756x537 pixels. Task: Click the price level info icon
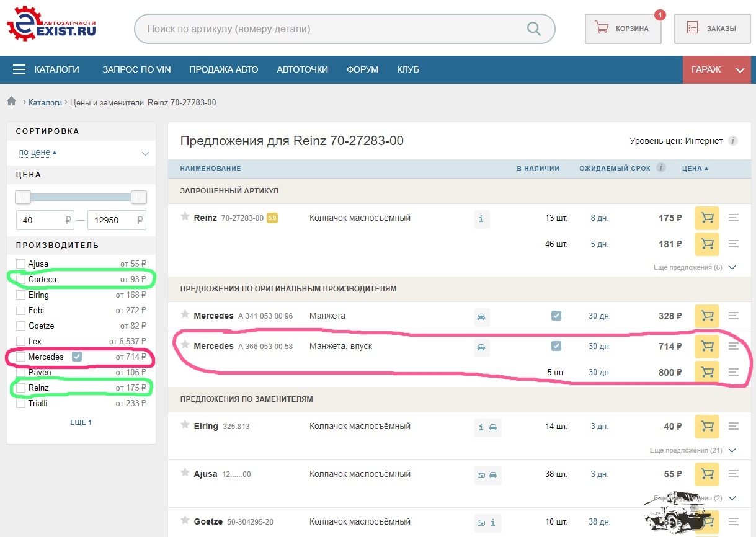[x=733, y=141]
